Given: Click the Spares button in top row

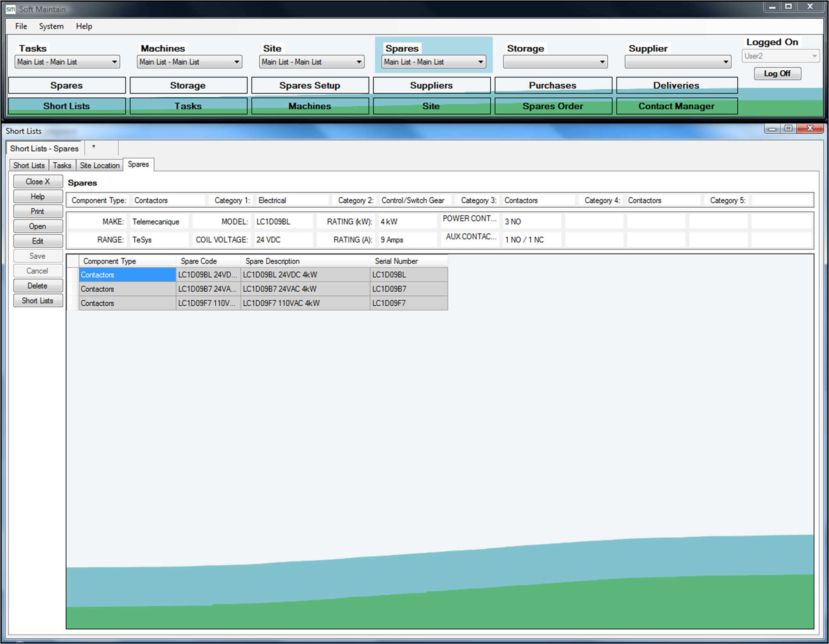Looking at the screenshot, I should [x=67, y=85].
